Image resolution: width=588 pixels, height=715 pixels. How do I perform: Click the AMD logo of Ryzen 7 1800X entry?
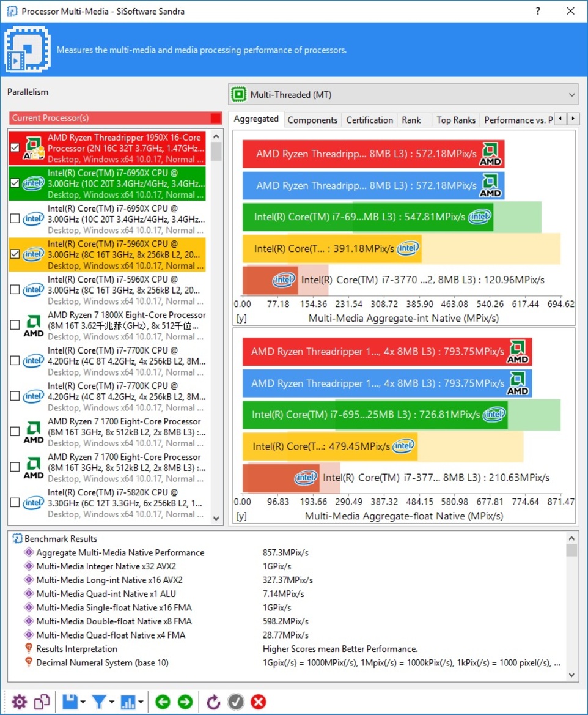34,325
